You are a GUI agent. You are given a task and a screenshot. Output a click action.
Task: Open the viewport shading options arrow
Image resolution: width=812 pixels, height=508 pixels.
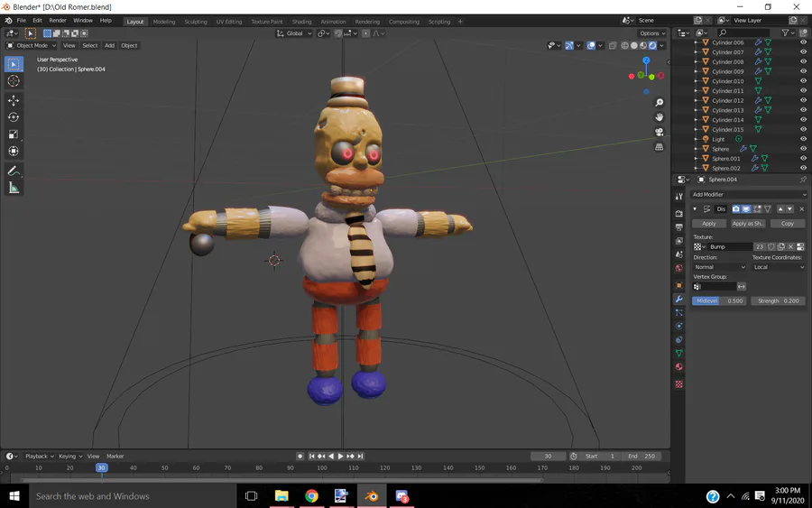point(662,46)
